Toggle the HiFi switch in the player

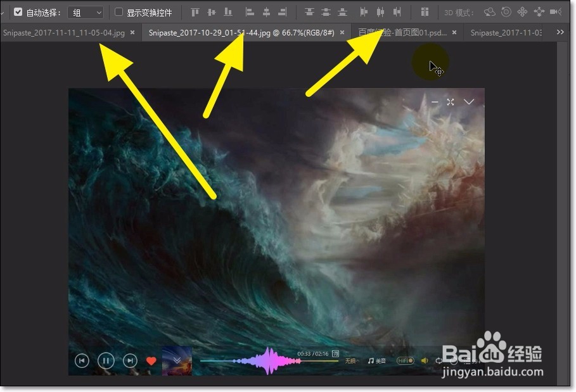tap(405, 361)
